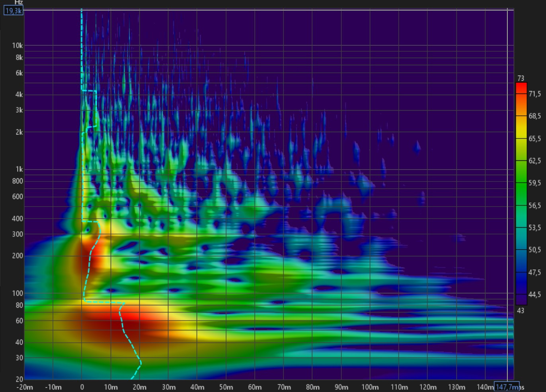The height and width of the screenshot is (392, 546).
Task: Click the 73 maximum label above color scale
Action: pyautogui.click(x=521, y=78)
